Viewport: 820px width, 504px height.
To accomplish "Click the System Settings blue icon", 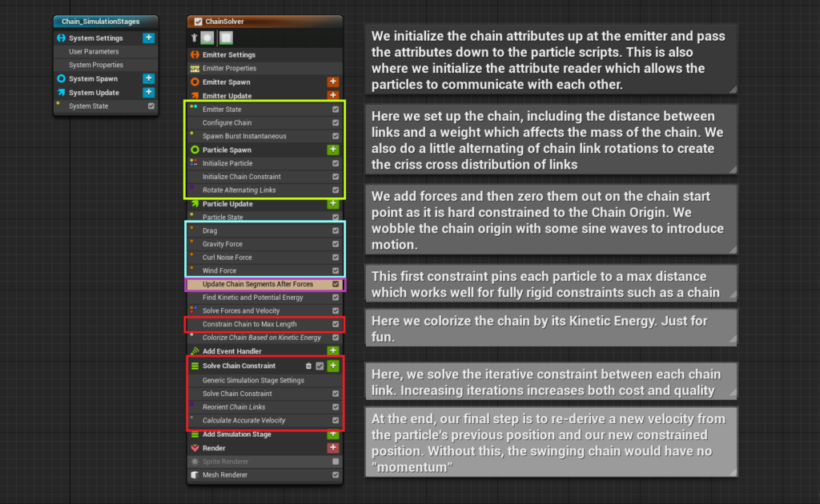I will [61, 38].
